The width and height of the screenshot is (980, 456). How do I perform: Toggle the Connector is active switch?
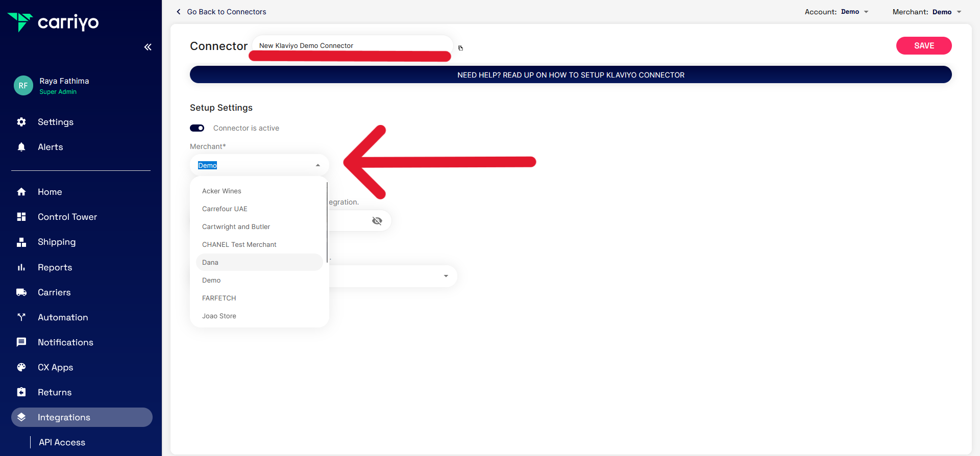point(197,128)
